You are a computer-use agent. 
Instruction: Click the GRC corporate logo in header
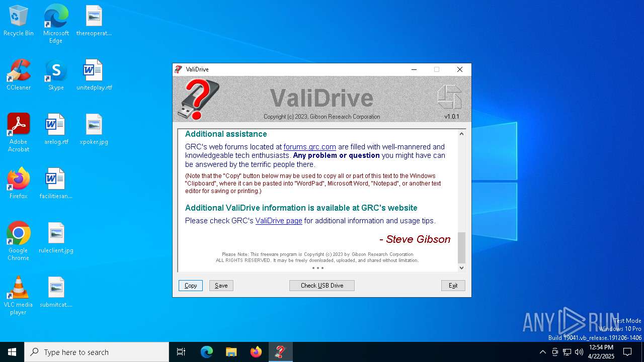coord(449,97)
